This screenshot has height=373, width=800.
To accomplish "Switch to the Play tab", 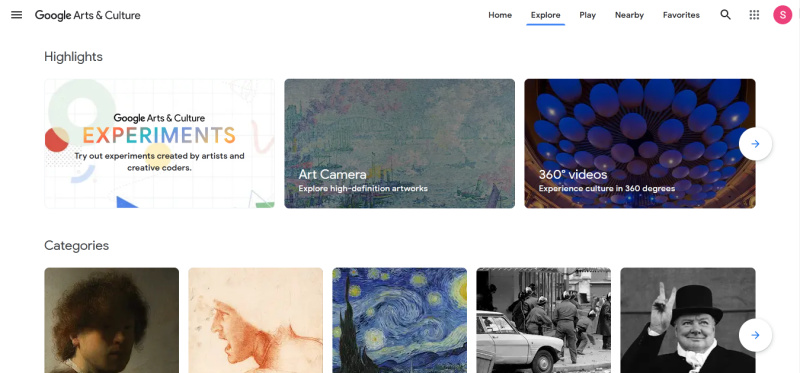I will pos(588,15).
